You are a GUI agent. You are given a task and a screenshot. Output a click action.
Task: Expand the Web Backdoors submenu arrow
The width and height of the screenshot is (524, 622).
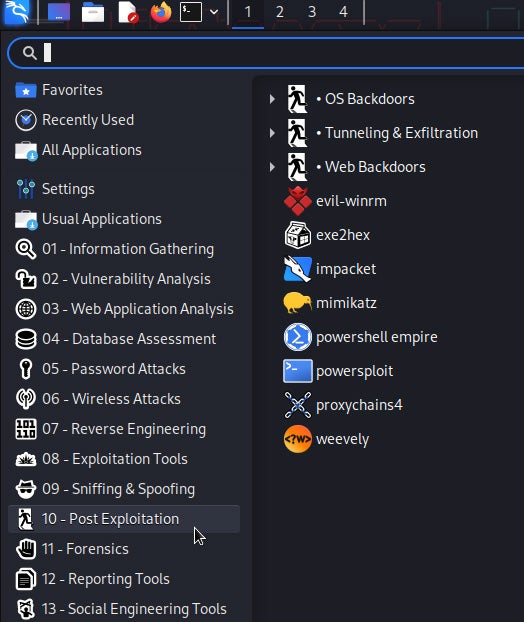[x=272, y=167]
